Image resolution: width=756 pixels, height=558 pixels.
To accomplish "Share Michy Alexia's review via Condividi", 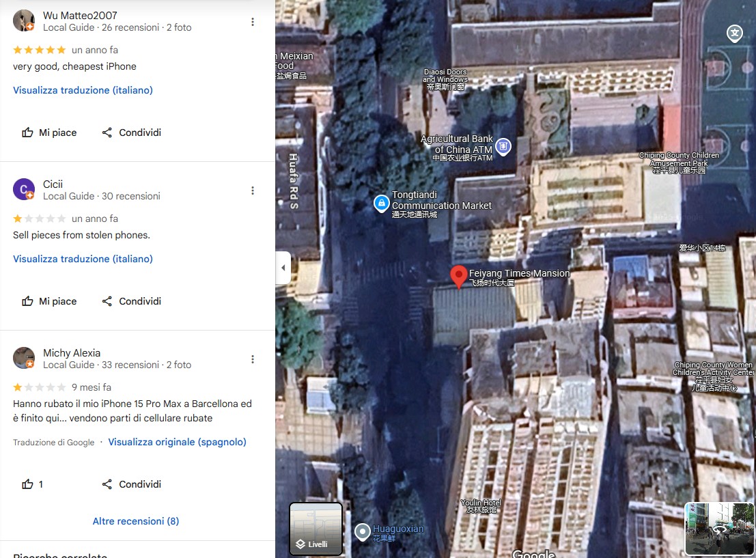I will pos(132,484).
